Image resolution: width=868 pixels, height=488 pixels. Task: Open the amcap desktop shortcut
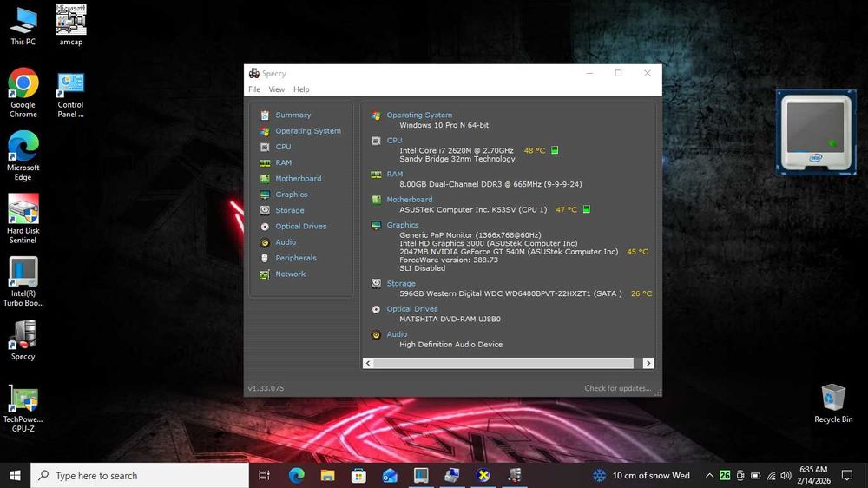[71, 25]
